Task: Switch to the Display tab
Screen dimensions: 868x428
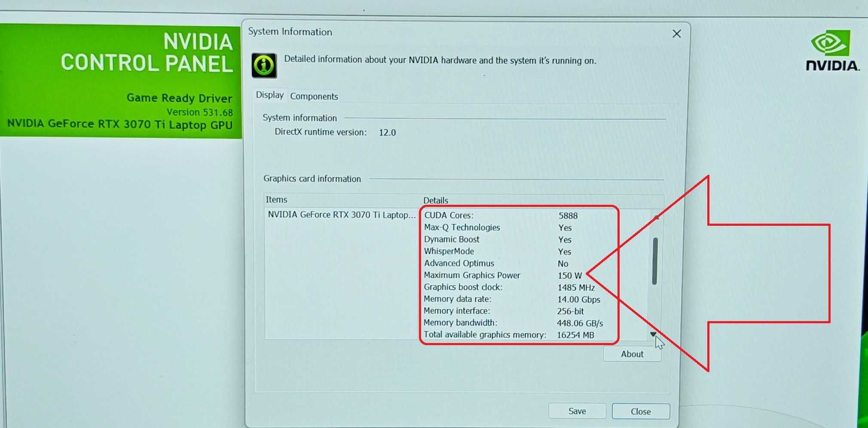Action: point(270,95)
